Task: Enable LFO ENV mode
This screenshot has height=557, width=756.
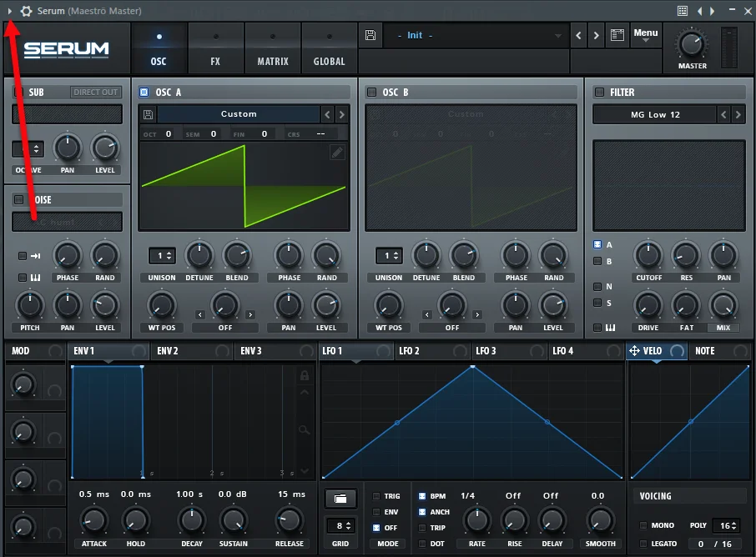Action: tap(376, 512)
